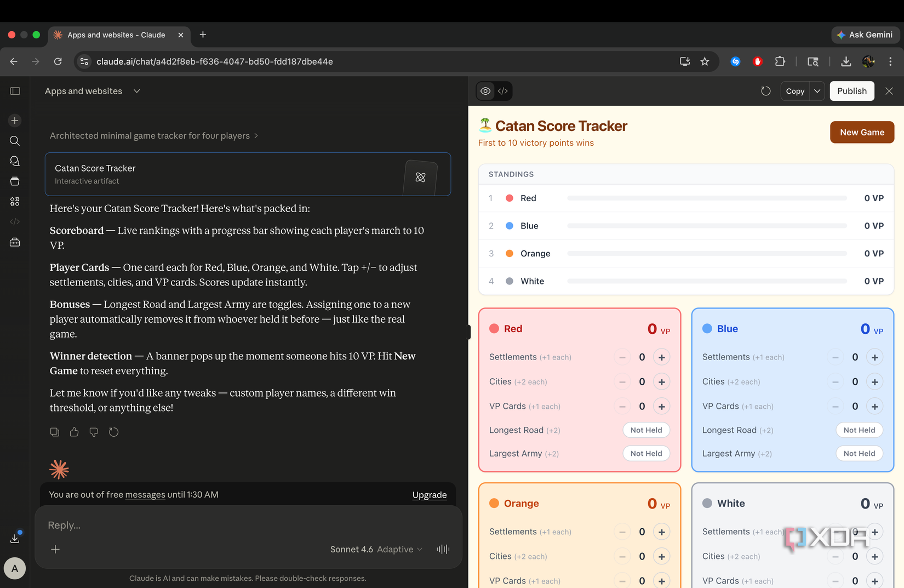Select the 'Apps and websites - Claude' browser tab
The image size is (904, 588).
(x=119, y=35)
